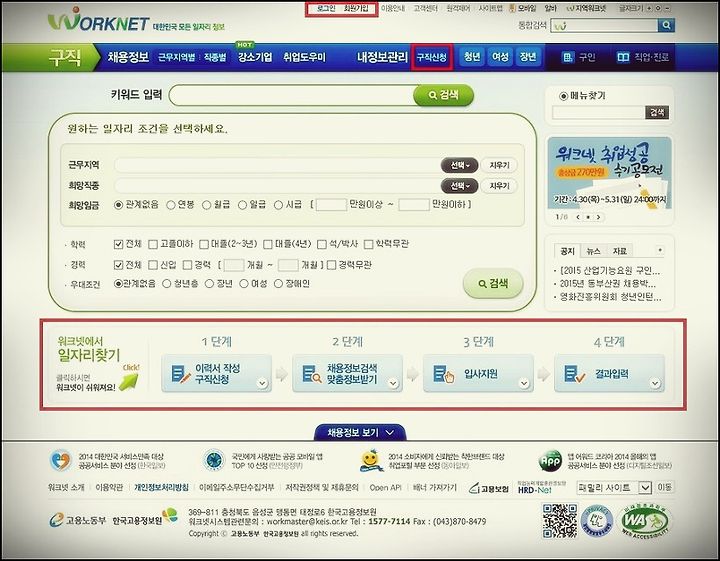Open 개인정보처리방침 footer link

161,488
